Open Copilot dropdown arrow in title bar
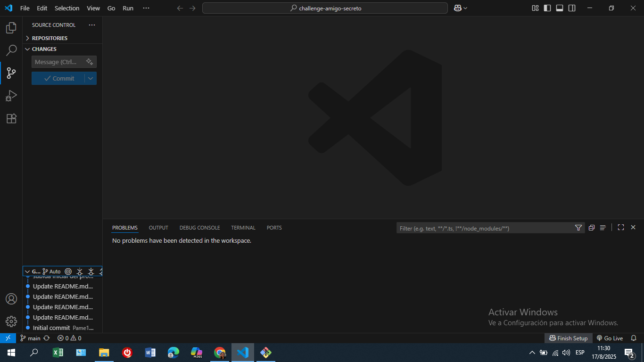The height and width of the screenshot is (362, 644). (x=465, y=8)
